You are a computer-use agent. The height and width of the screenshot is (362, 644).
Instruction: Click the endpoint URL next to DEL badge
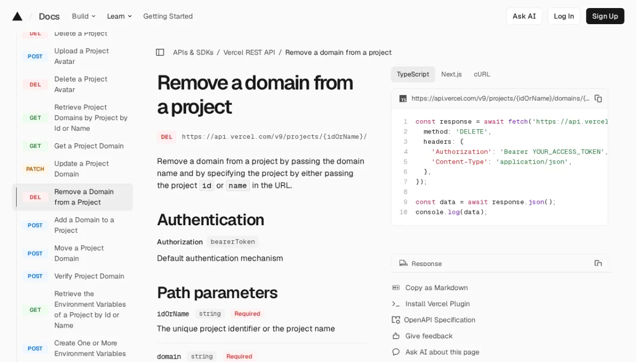274,137
